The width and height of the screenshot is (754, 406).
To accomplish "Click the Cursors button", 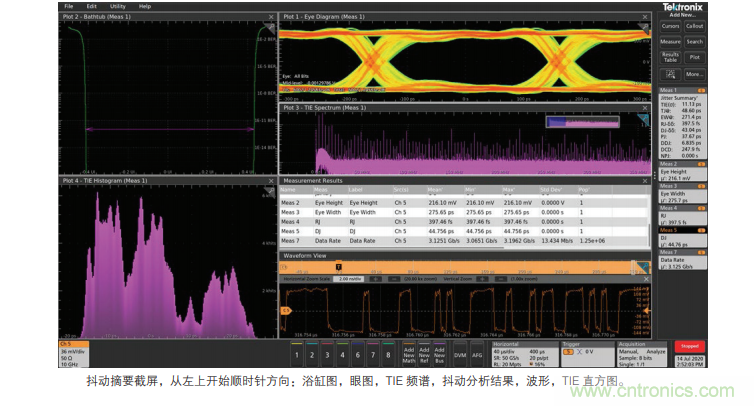I will (x=670, y=26).
